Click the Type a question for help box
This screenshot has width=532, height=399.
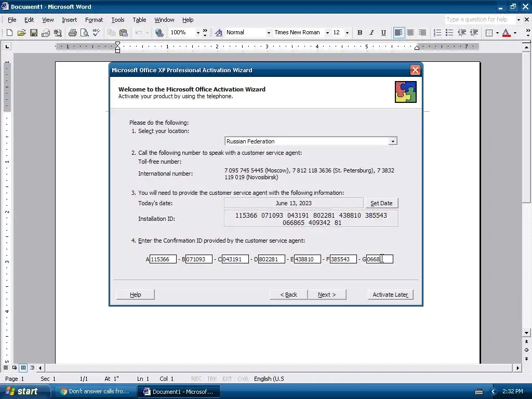click(480, 20)
